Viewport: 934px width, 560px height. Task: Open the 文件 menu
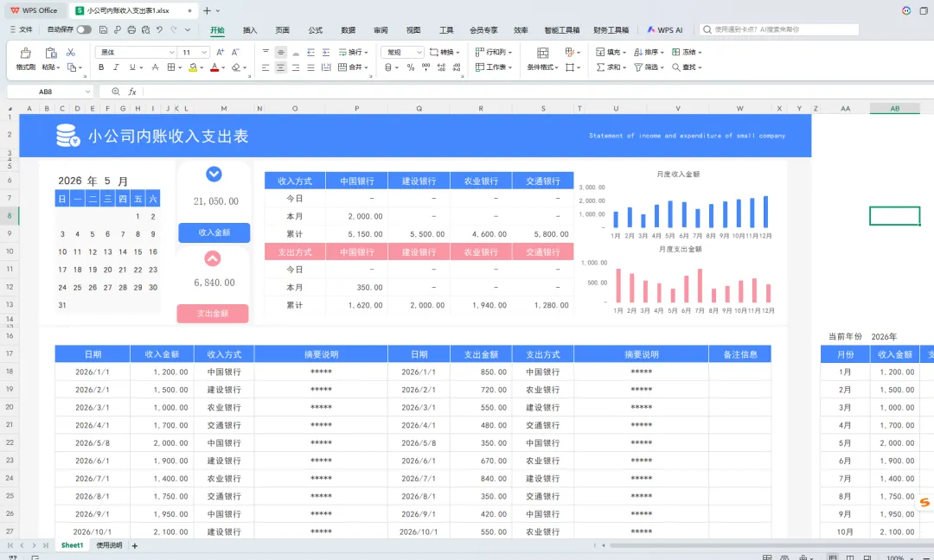click(x=22, y=29)
